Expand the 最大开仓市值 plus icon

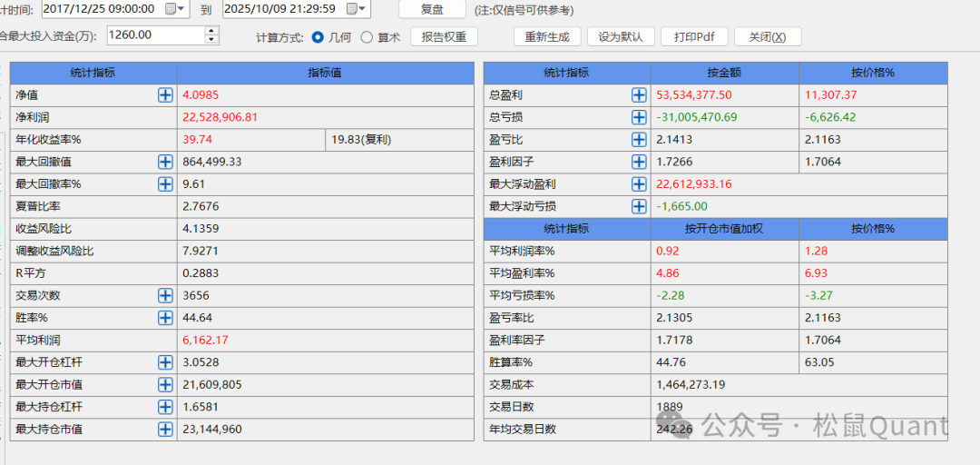click(165, 384)
